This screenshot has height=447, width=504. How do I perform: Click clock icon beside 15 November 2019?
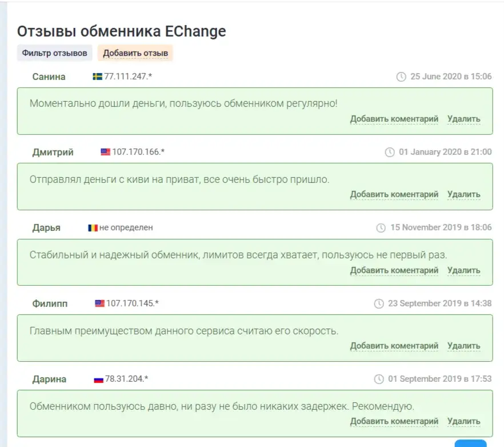(381, 228)
